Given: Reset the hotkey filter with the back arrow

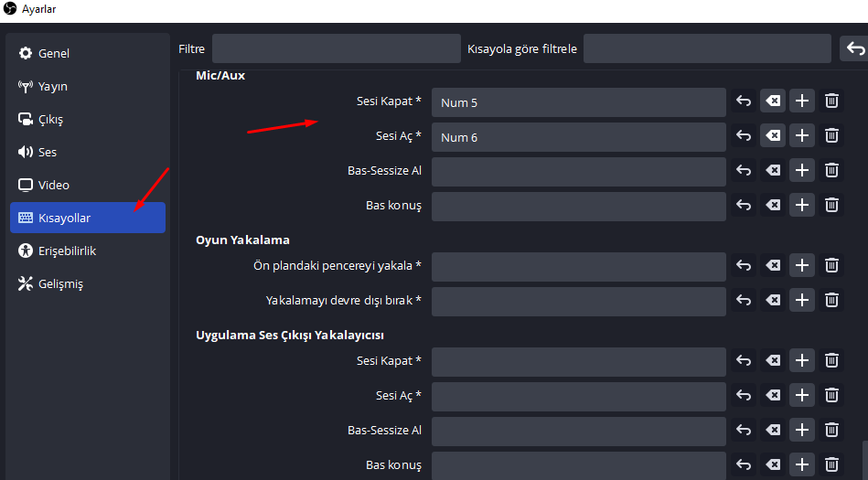Looking at the screenshot, I should [853, 48].
